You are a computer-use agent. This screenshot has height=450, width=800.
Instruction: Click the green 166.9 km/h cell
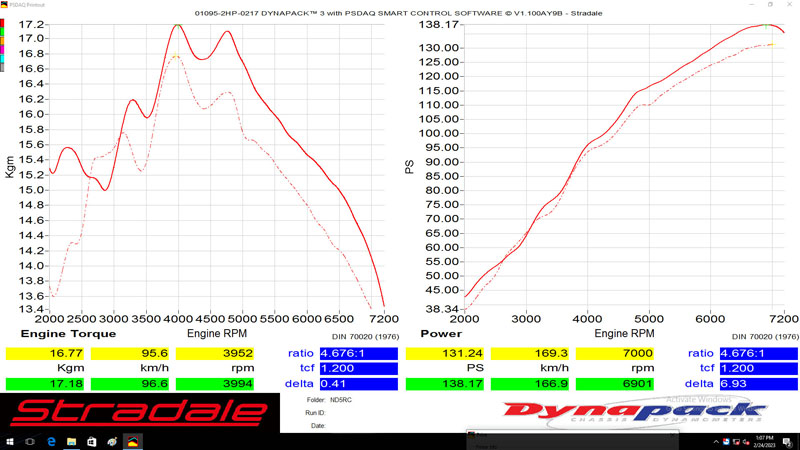[530, 384]
